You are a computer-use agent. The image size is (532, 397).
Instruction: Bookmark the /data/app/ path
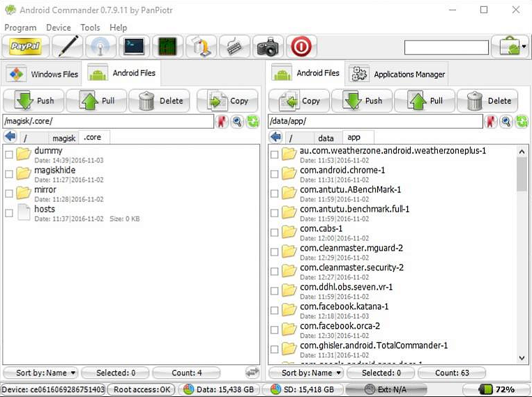click(x=491, y=121)
